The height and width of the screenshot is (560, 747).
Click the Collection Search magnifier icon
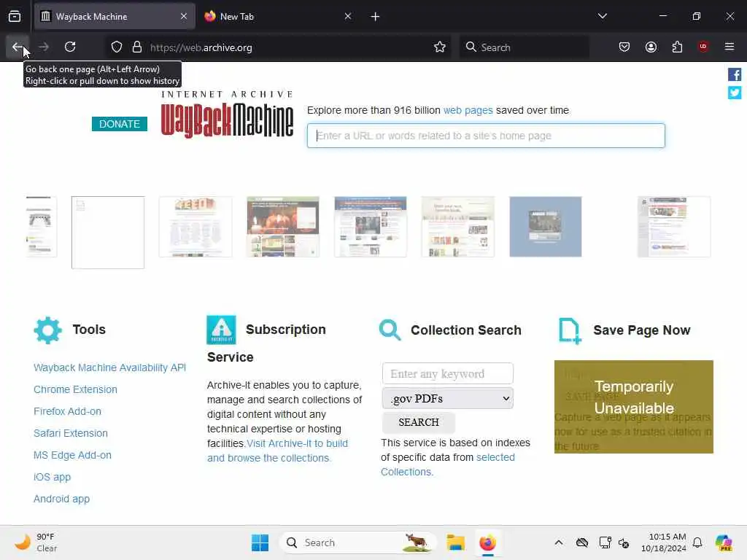(x=390, y=330)
